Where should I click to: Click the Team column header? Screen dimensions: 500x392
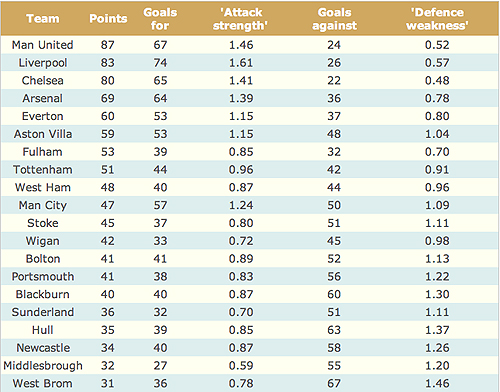(x=43, y=19)
